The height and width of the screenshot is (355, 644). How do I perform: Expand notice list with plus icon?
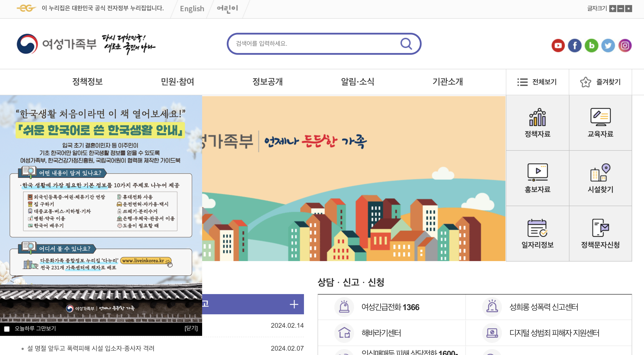tap(294, 304)
